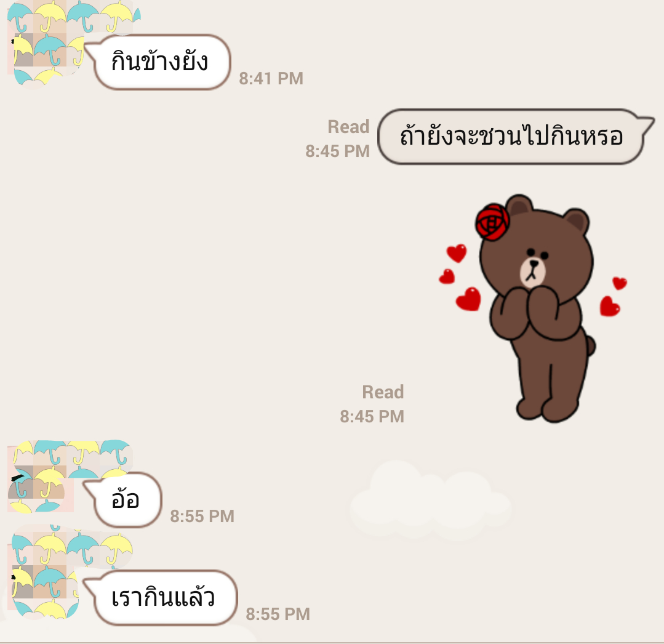Click the red rose on the bear's head
The height and width of the screenshot is (644, 664).
click(x=492, y=222)
